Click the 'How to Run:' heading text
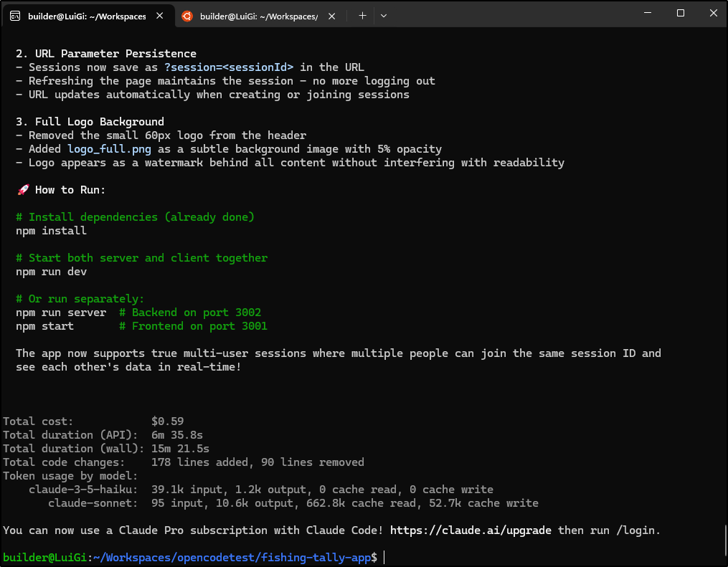Screen dimensions: 728x567 pos(70,190)
